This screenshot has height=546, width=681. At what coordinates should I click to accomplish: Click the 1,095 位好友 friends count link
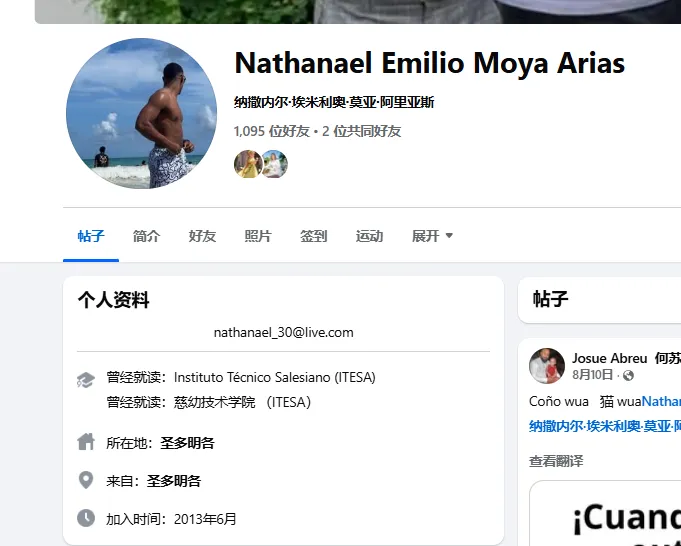271,131
